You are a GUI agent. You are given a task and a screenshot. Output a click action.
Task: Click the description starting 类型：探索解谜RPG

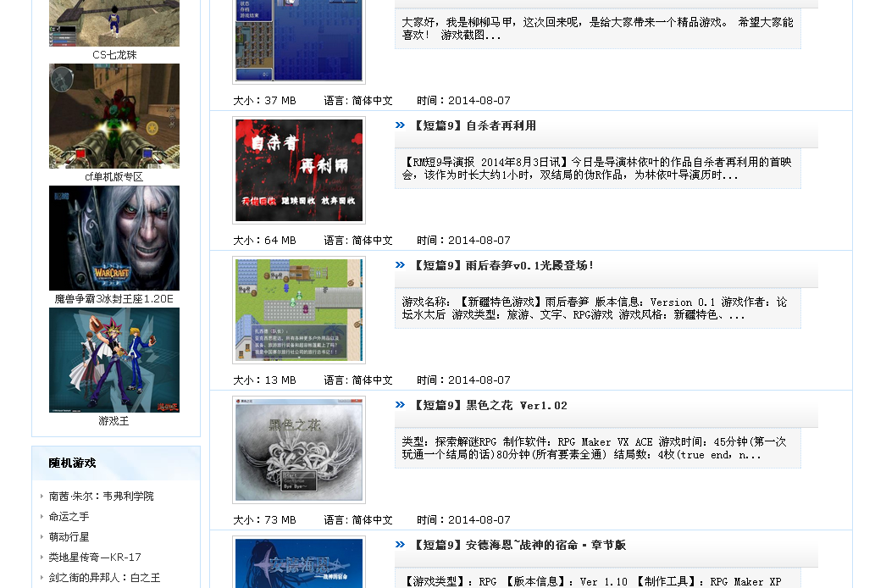pyautogui.click(x=598, y=448)
